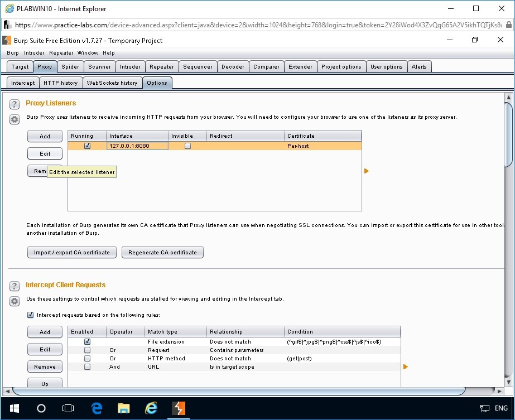The width and height of the screenshot is (515, 420).
Task: Click Import / export CA certificate button
Action: tap(72, 253)
